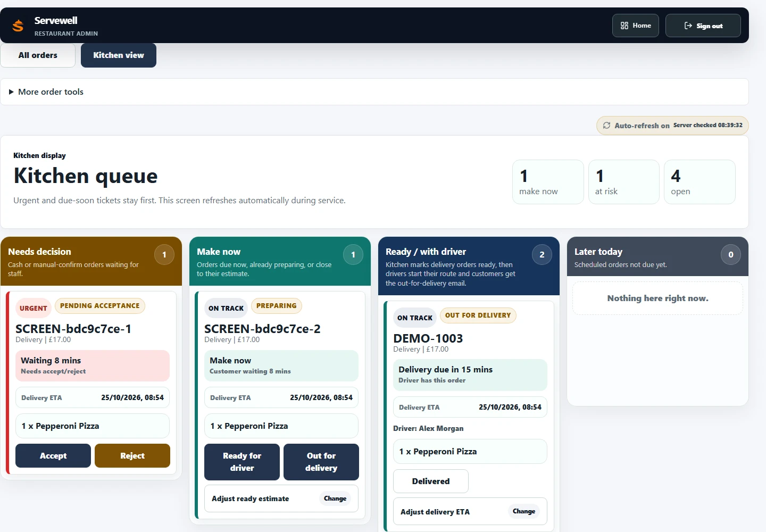This screenshot has width=766, height=532.
Task: Mark SCREEN-bdc9c7ce-2 ready for driver
Action: 242,462
